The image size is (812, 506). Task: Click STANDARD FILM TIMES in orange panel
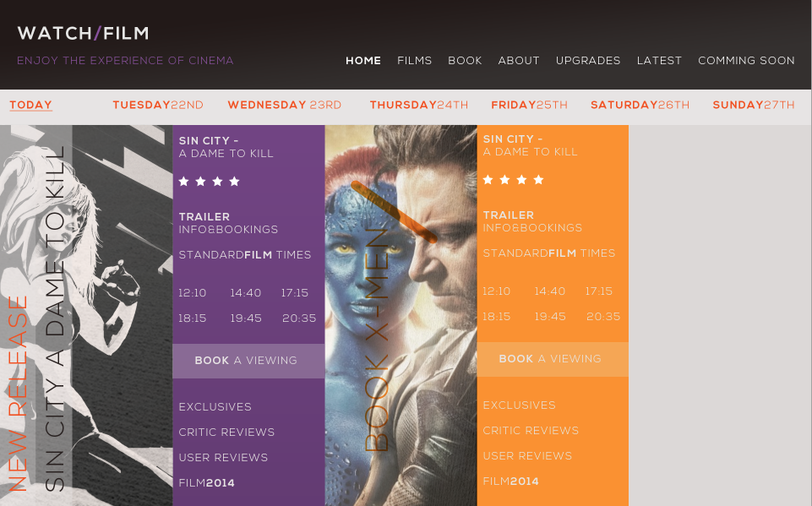click(549, 253)
